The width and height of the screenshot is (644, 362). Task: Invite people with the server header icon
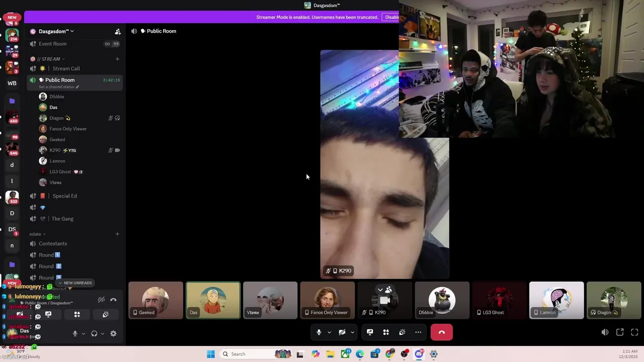point(118,31)
